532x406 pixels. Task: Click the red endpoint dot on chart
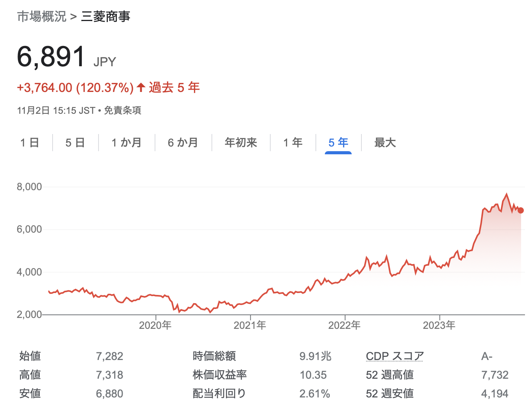click(x=521, y=210)
